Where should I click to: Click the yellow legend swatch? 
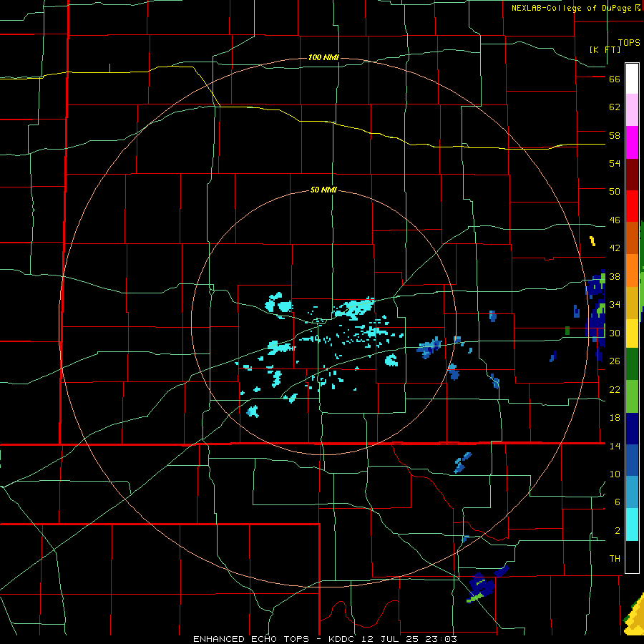[632, 333]
